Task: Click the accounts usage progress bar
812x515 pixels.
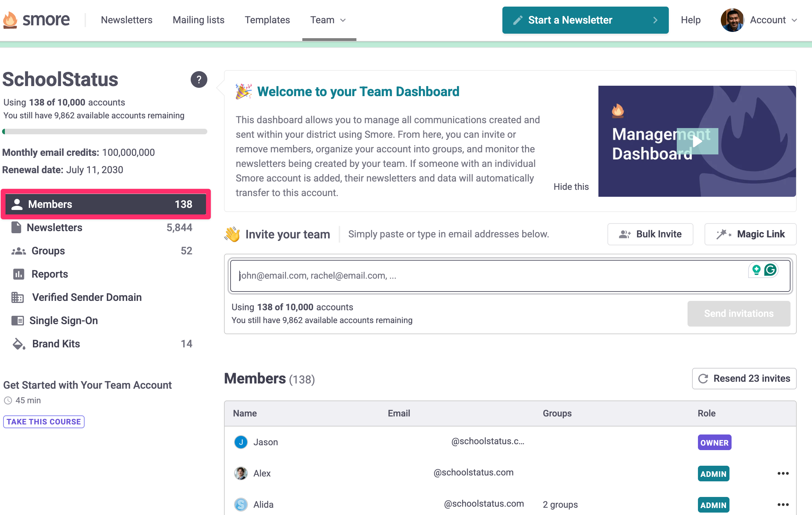Action: pos(105,132)
